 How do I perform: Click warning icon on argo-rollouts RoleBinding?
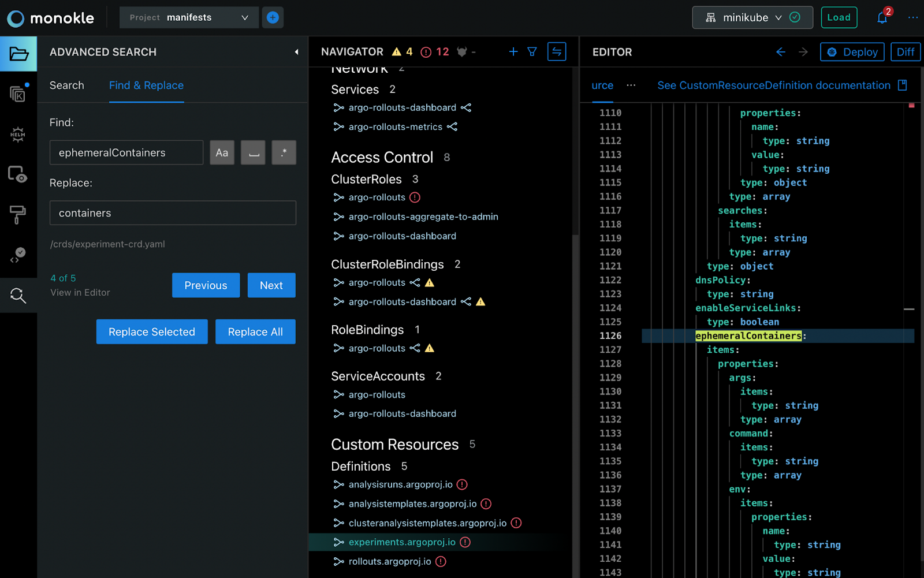[x=430, y=348]
